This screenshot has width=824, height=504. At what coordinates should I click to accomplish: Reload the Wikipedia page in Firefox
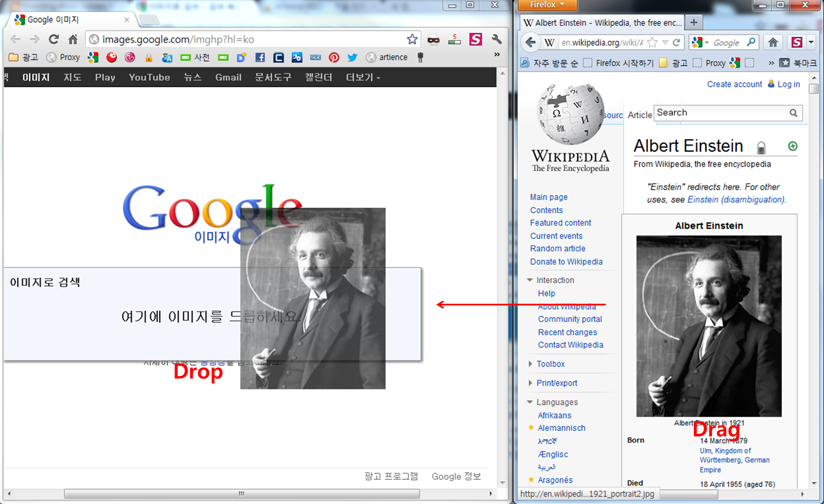coord(676,42)
